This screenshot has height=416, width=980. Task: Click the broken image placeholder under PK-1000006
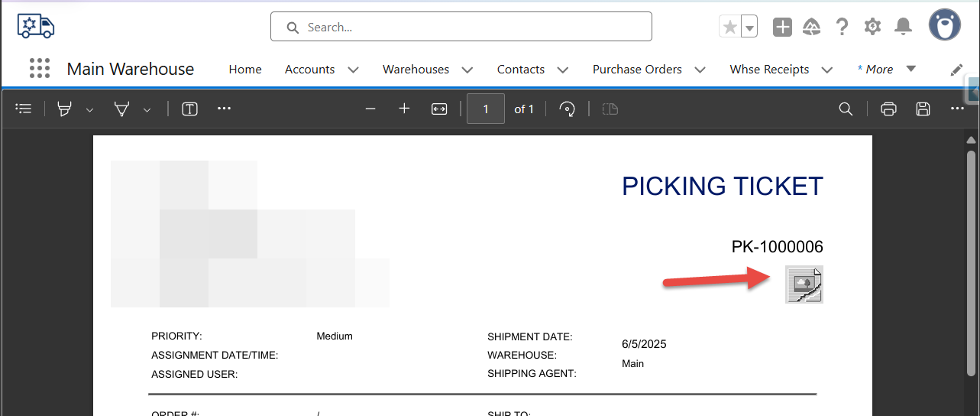pos(804,284)
